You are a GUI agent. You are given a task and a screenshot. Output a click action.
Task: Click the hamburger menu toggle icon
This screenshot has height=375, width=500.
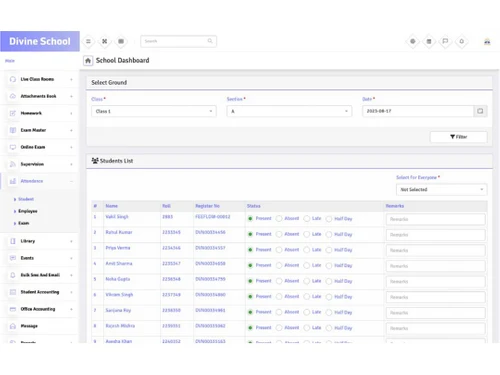[88, 41]
